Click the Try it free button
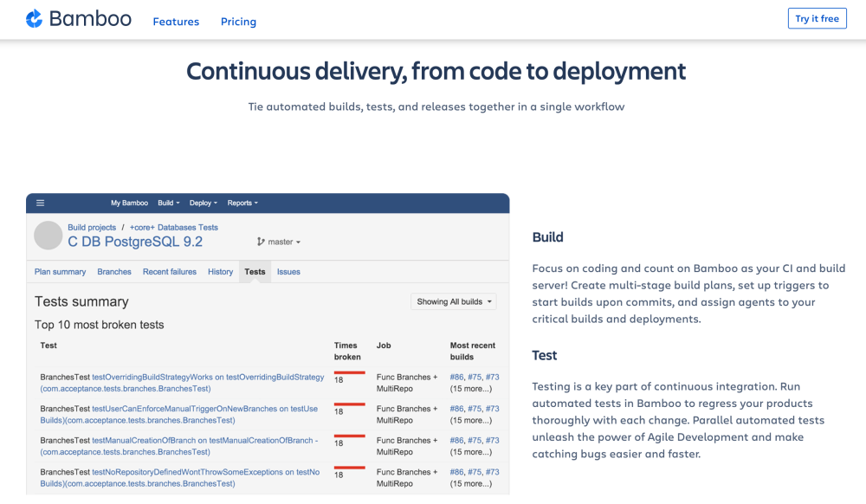The height and width of the screenshot is (504, 866). coord(817,18)
